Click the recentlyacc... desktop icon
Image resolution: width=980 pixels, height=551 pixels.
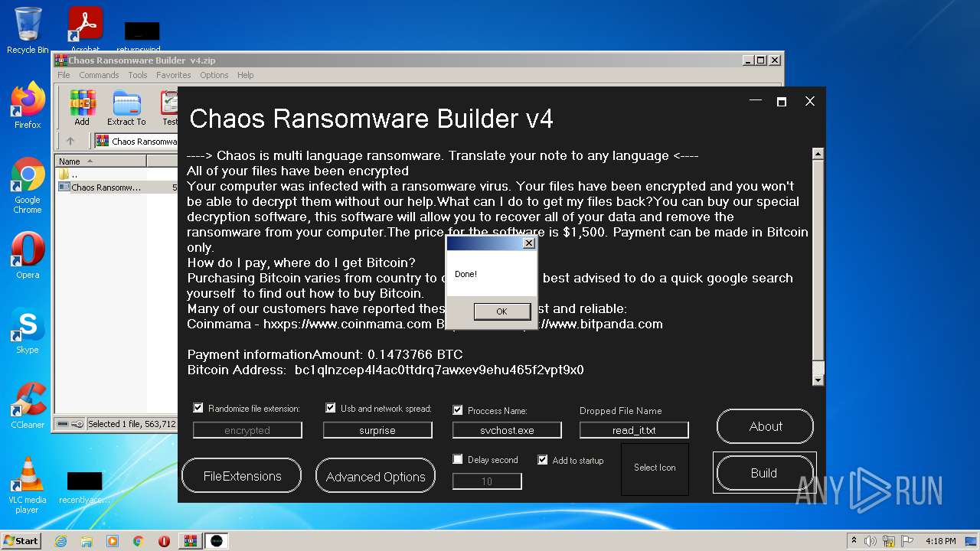pyautogui.click(x=84, y=488)
